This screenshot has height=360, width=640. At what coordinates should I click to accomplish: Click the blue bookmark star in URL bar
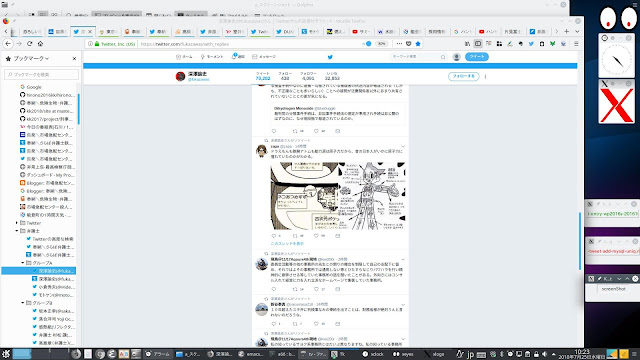pyautogui.click(x=418, y=44)
